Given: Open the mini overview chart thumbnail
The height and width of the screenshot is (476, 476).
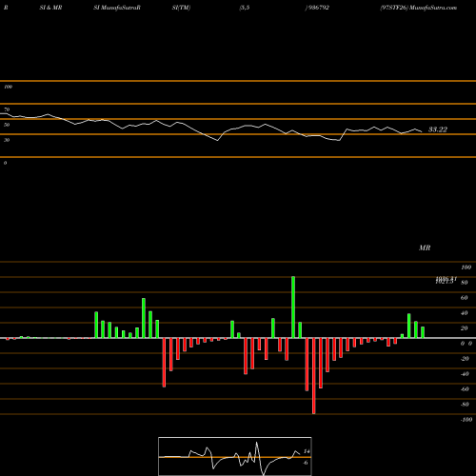Looking at the screenshot, I should coord(235,456).
